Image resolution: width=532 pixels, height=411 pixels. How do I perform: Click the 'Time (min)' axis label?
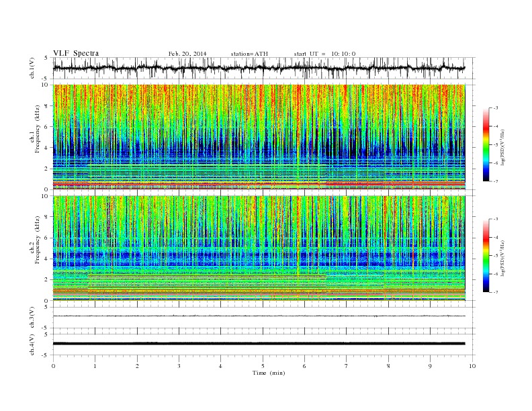click(x=269, y=373)
